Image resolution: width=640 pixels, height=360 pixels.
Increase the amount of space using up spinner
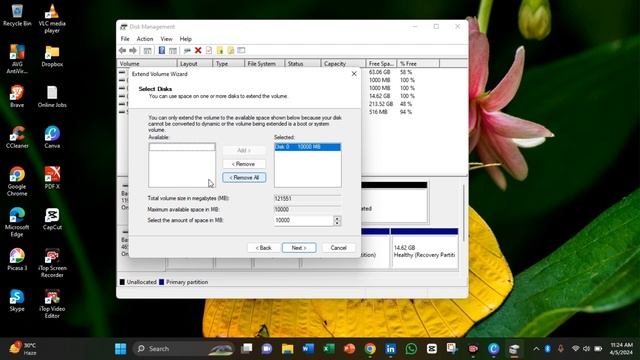[337, 218]
